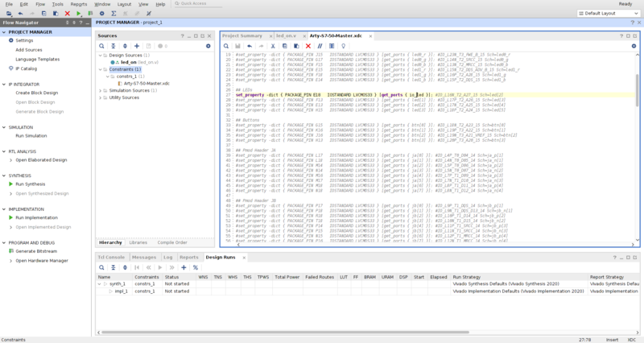Image resolution: width=644 pixels, height=343 pixels.
Task: Click the Open Project icon in main toolbar
Action: coord(9,14)
